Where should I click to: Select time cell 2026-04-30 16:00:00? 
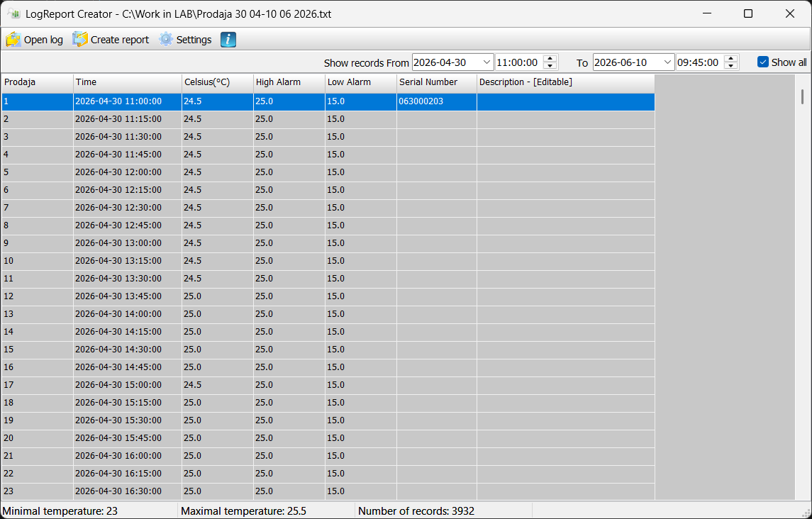(128, 456)
